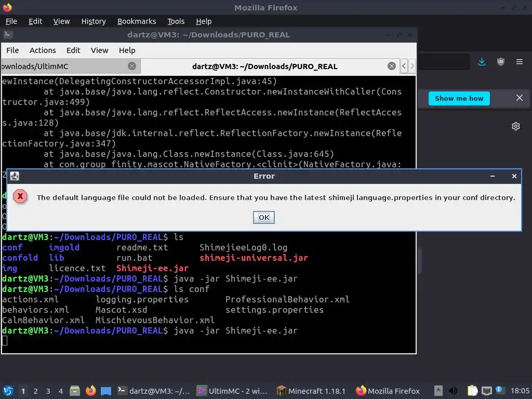Switch to UltimMC taskbar entry
The image size is (532, 399).
pos(232,391)
